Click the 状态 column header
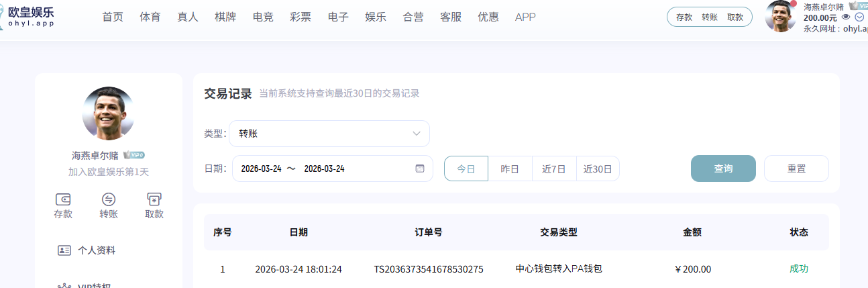868x288 pixels. point(799,232)
